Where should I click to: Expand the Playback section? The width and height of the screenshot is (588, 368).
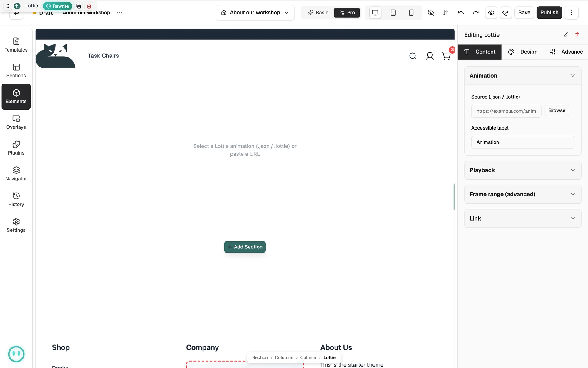(523, 170)
